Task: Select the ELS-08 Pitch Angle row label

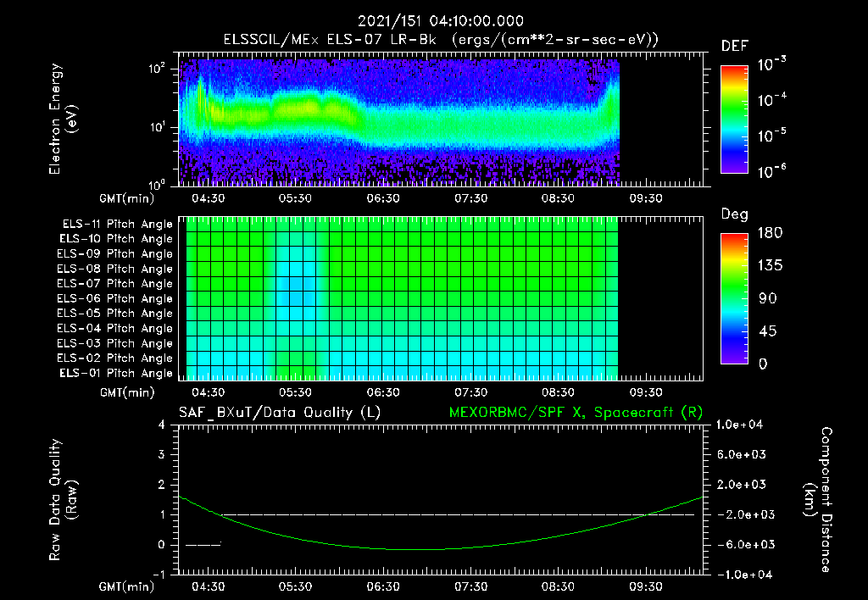Action: (x=115, y=269)
